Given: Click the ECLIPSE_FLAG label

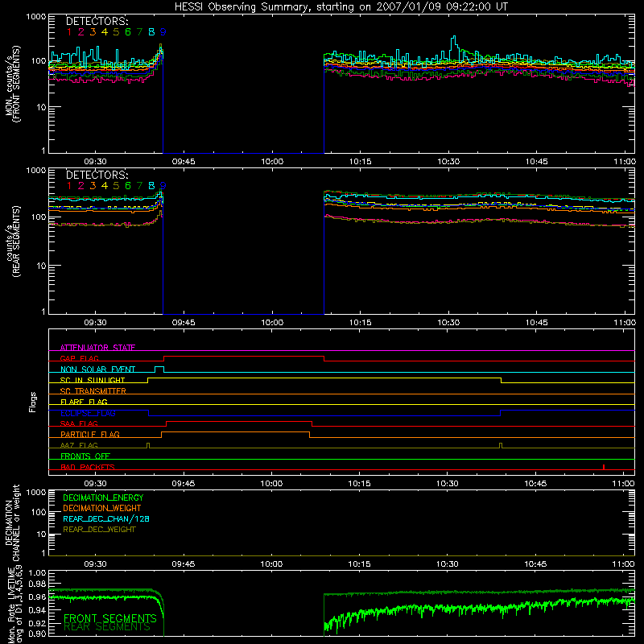Looking at the screenshot, I should (x=88, y=413).
